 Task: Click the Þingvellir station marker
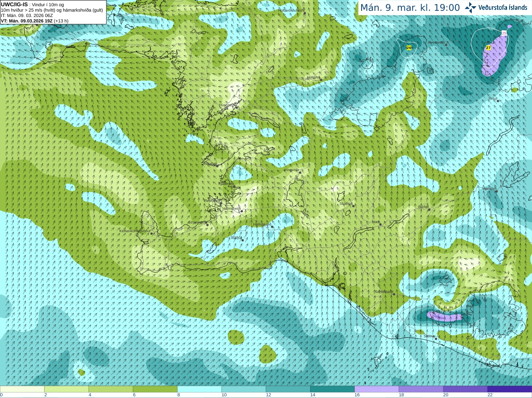point(300,172)
